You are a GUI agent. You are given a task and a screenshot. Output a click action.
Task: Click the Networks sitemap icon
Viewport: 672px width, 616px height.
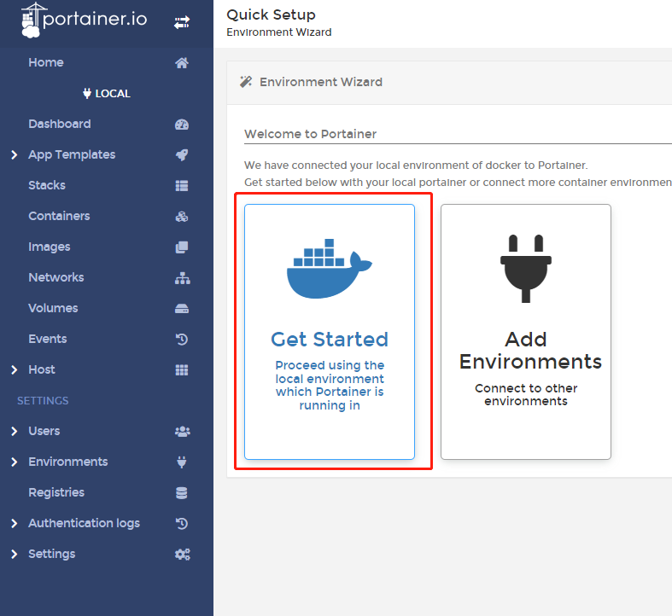click(x=183, y=278)
